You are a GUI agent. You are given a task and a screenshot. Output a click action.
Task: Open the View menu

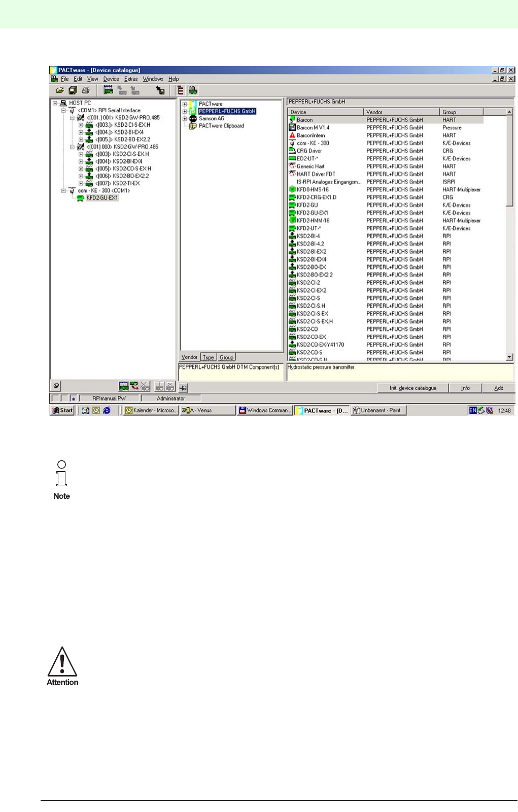pyautogui.click(x=92, y=79)
